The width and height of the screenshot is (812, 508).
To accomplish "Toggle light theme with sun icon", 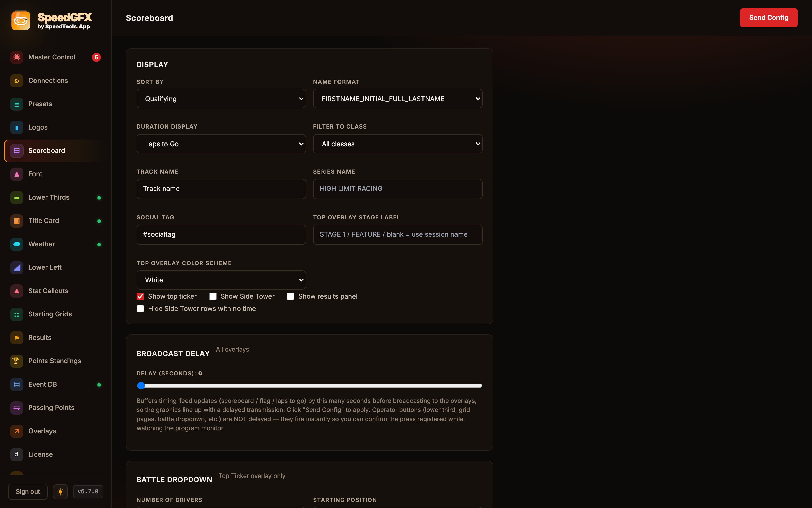I will pos(60,491).
